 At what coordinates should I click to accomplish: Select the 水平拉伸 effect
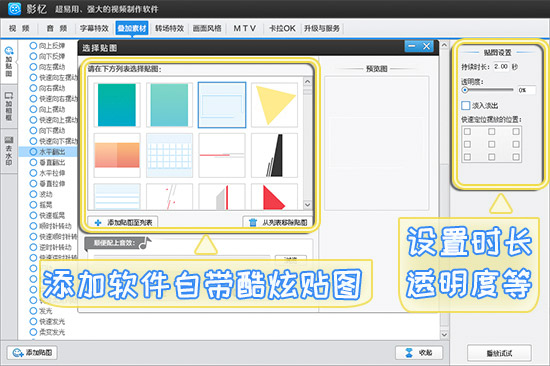(48, 173)
